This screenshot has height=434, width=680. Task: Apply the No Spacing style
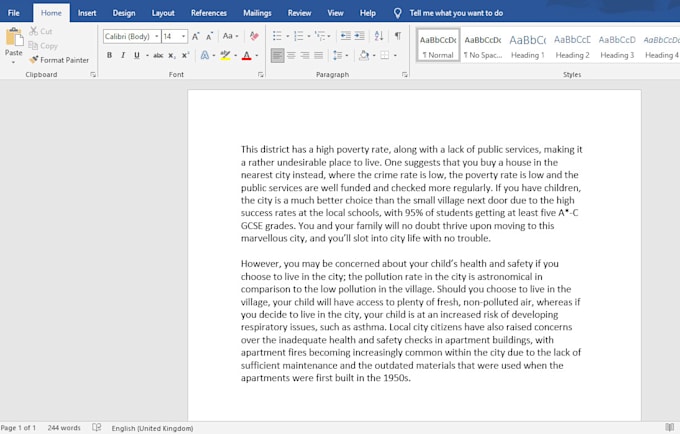tap(483, 45)
